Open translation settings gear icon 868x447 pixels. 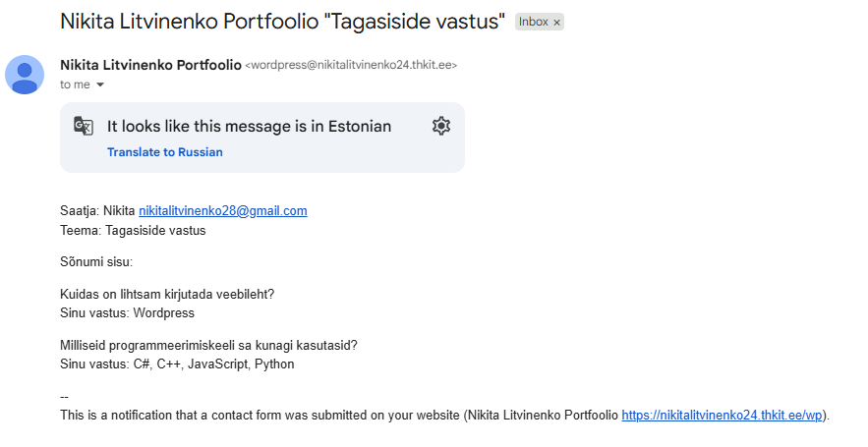441,126
